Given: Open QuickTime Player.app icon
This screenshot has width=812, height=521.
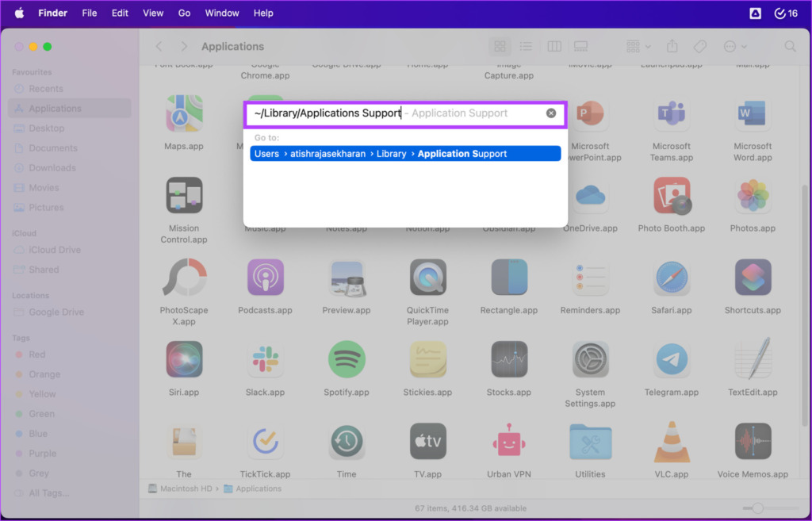Looking at the screenshot, I should click(x=427, y=277).
